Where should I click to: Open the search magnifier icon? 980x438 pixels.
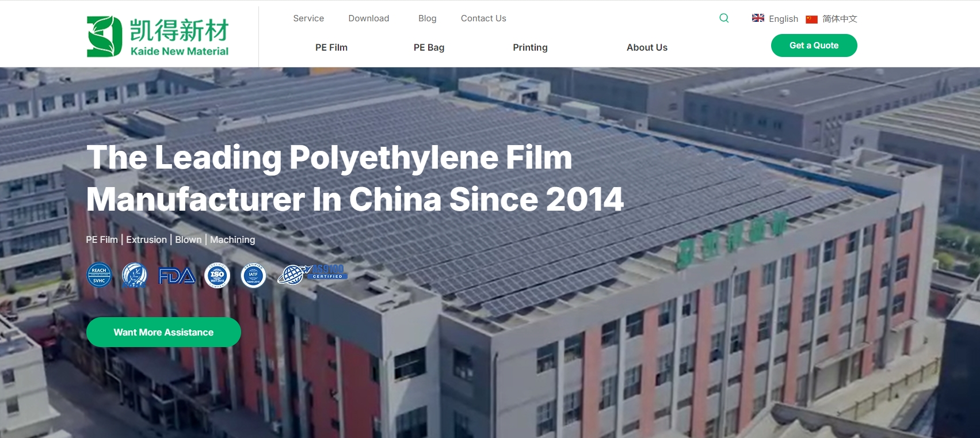click(724, 18)
